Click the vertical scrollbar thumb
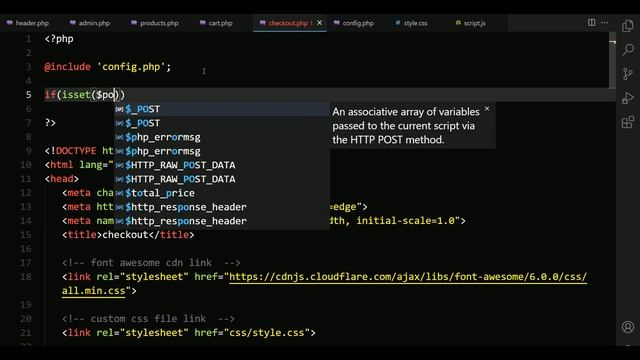 [x=612, y=61]
